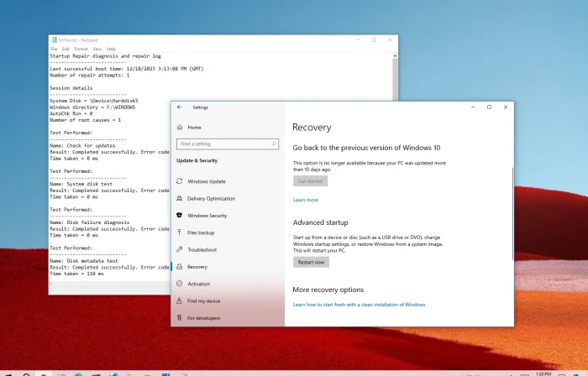Open Settings Home page

tap(189, 128)
